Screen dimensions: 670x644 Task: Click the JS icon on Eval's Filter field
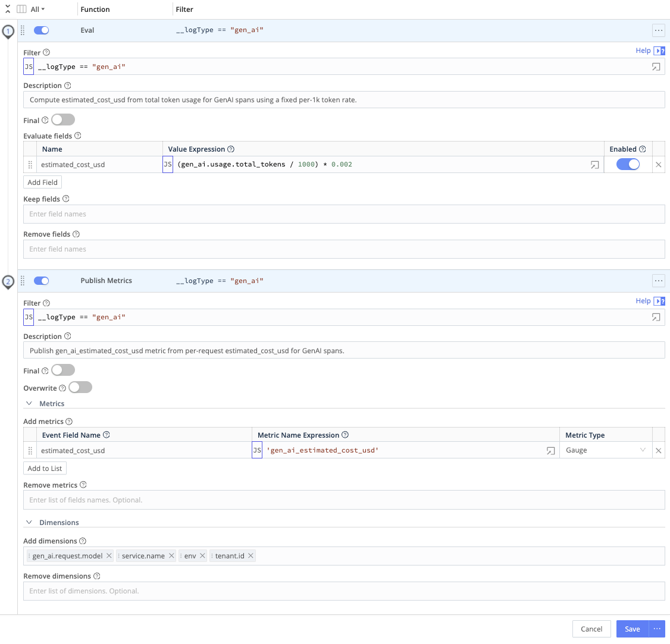28,66
